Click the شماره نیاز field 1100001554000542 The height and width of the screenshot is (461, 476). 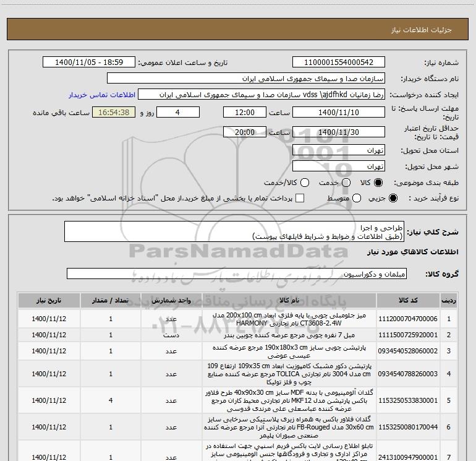pyautogui.click(x=338, y=62)
